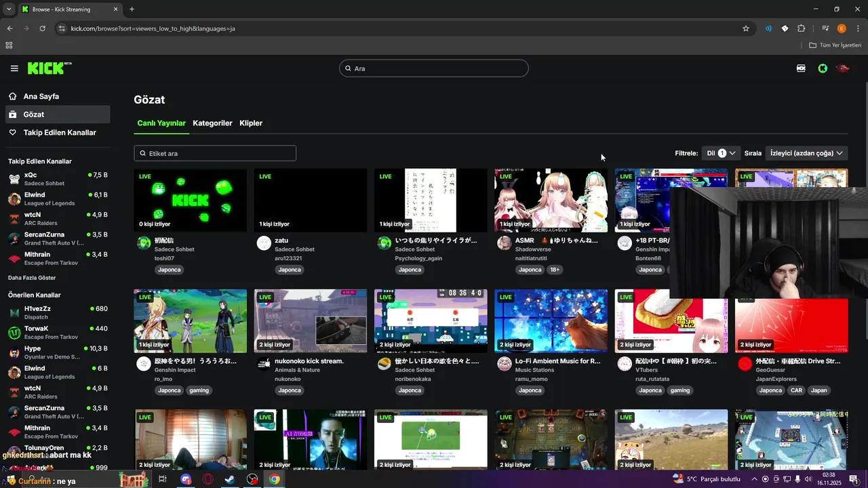Open Chrome three-dot menu
This screenshot has height=488, width=868.
857,28
